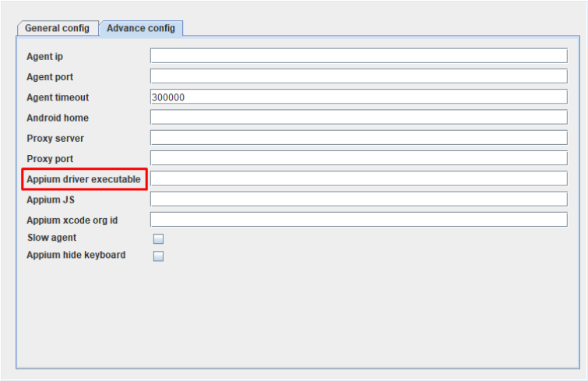
Task: Click the Android home label text
Action: point(58,118)
